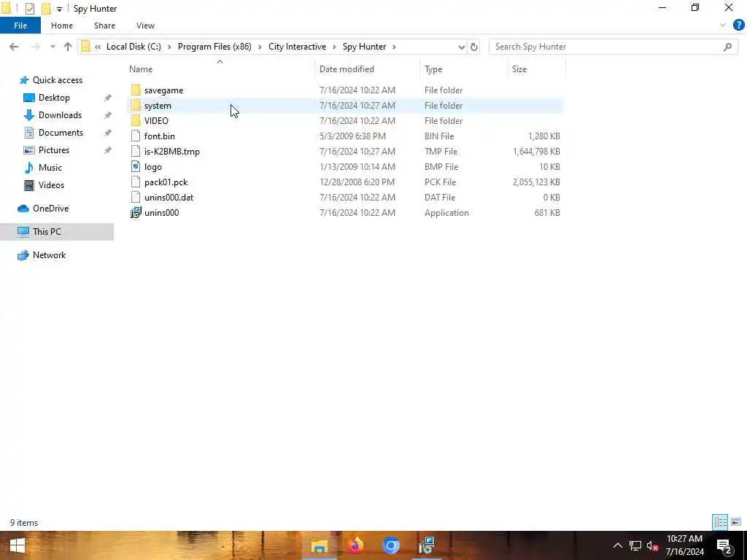Screen dimensions: 747x560
Task: Open the View ribbon tab
Action: [x=145, y=26]
